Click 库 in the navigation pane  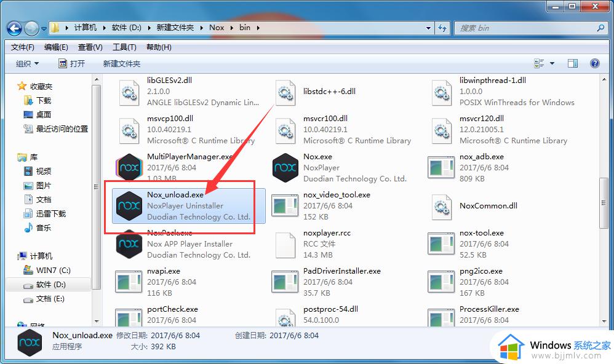pos(34,157)
